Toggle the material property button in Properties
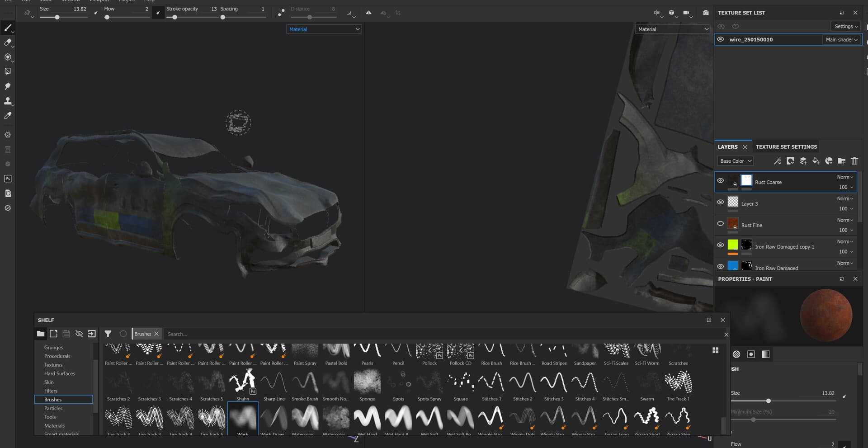The image size is (868, 448). point(765,354)
